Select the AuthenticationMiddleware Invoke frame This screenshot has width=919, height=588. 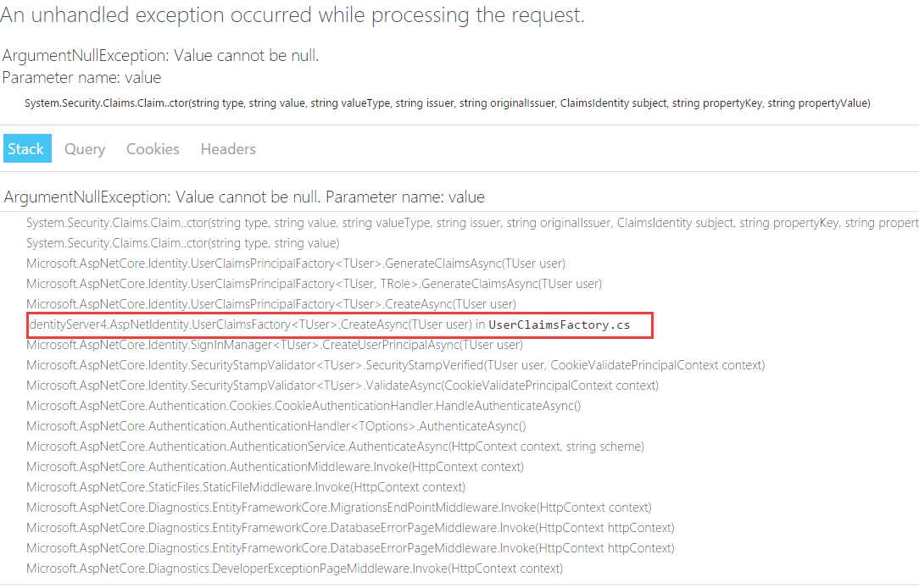point(275,467)
